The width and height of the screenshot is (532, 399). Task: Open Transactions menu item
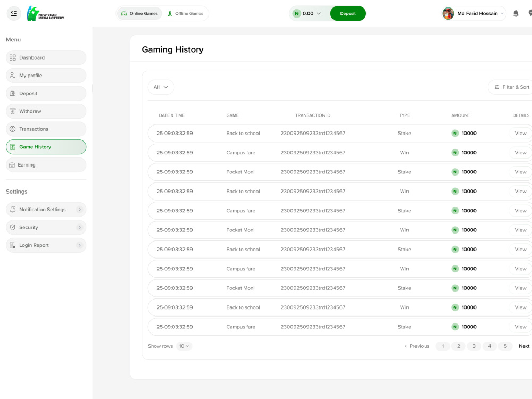[x=46, y=129]
